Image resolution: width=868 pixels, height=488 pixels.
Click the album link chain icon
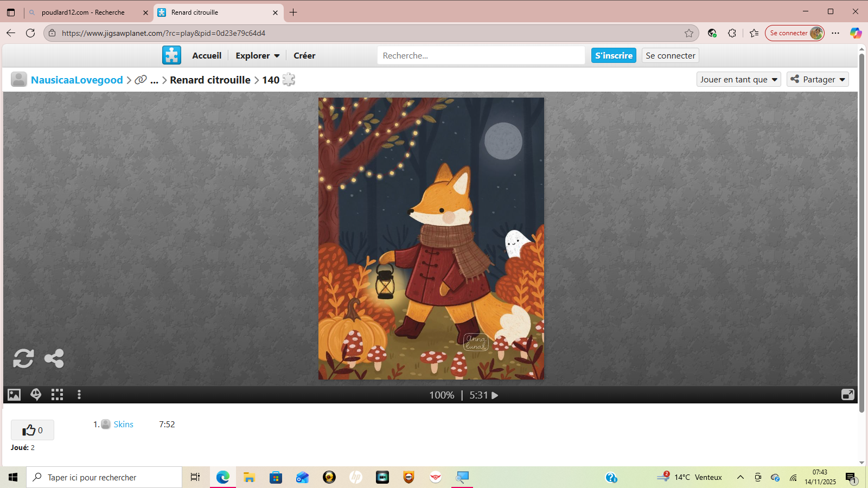(141, 80)
